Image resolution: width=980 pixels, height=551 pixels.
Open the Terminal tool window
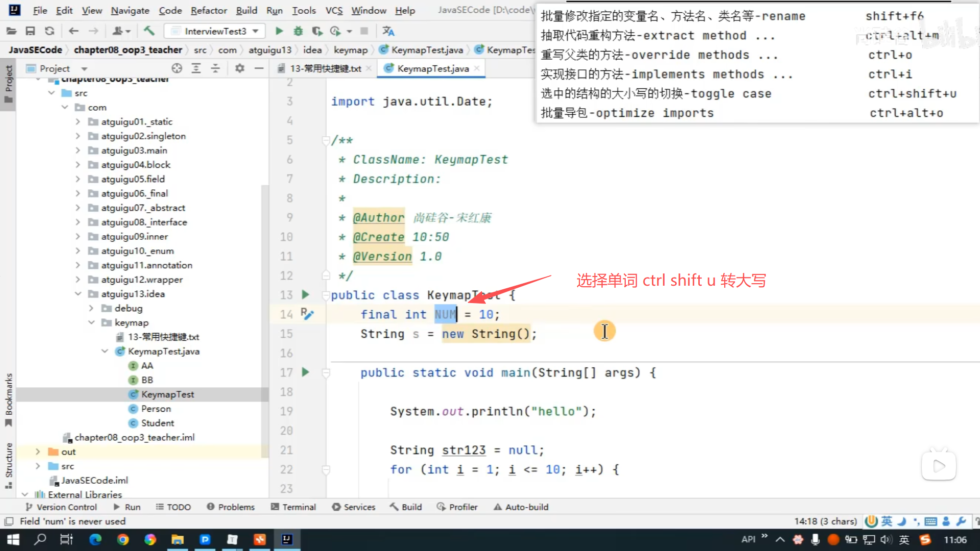tap(293, 507)
